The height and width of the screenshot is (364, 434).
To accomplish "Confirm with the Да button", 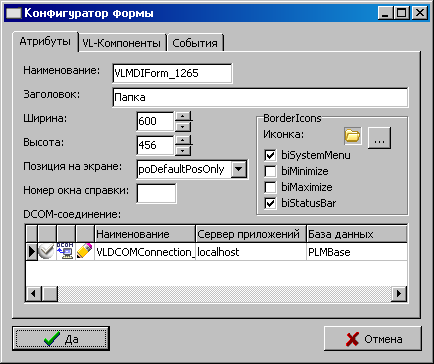I will pyautogui.click(x=61, y=339).
